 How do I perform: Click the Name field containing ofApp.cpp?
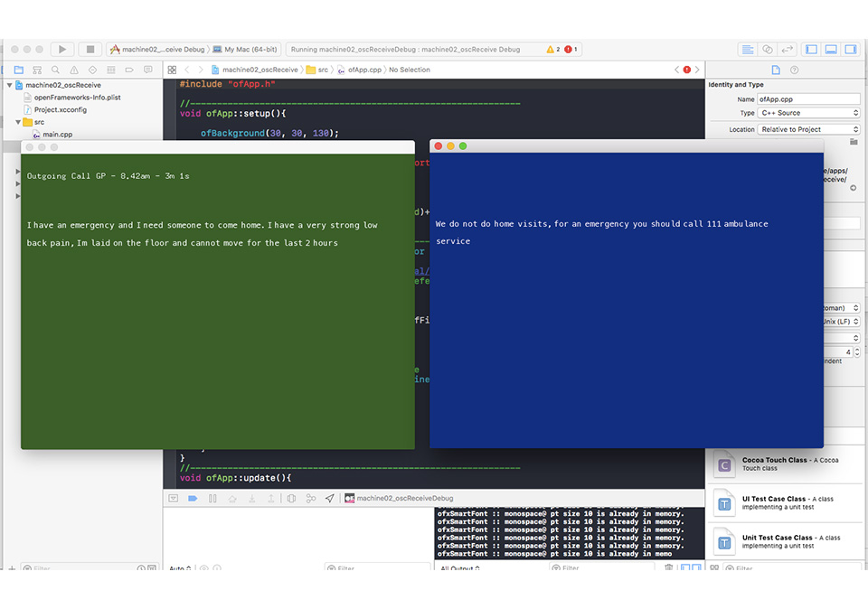tap(808, 99)
